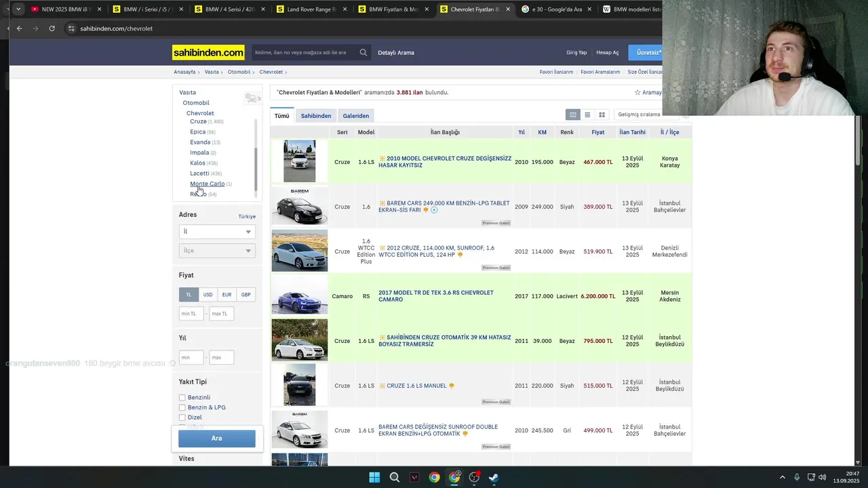
Task: Open Google Chrome from the taskbar
Action: (x=434, y=477)
